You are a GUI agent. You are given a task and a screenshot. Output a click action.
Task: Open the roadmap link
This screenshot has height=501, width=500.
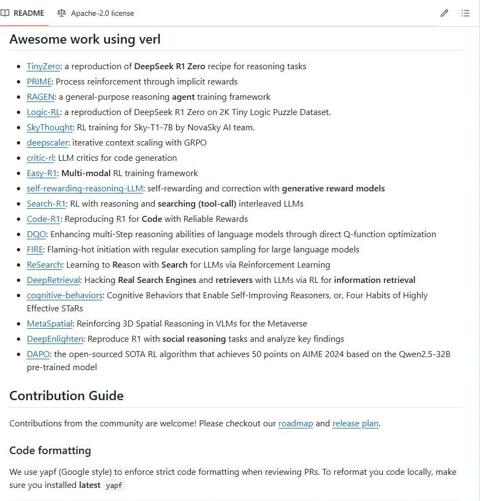(296, 424)
